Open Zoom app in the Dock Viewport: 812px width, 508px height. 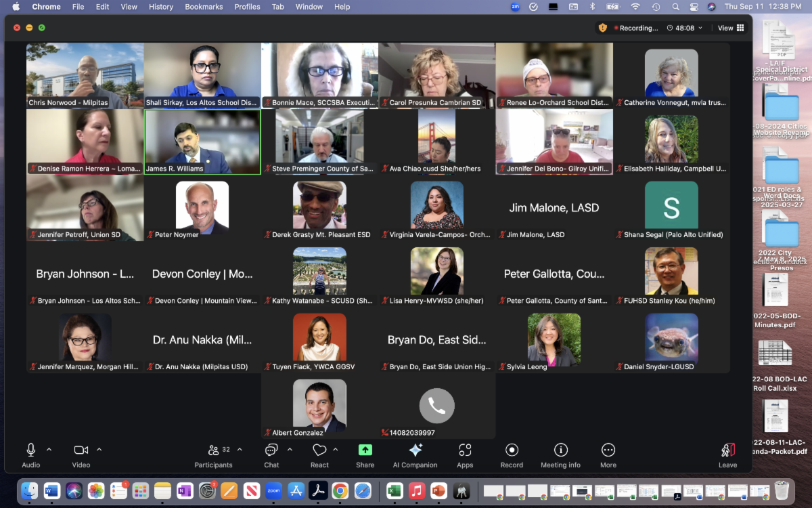(x=273, y=490)
